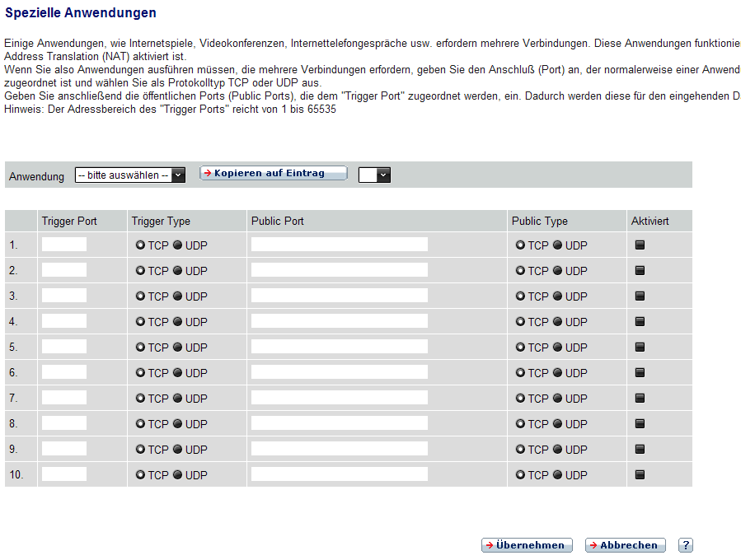
Task: Select UDP as Trigger Type in row 2
Action: pos(177,271)
